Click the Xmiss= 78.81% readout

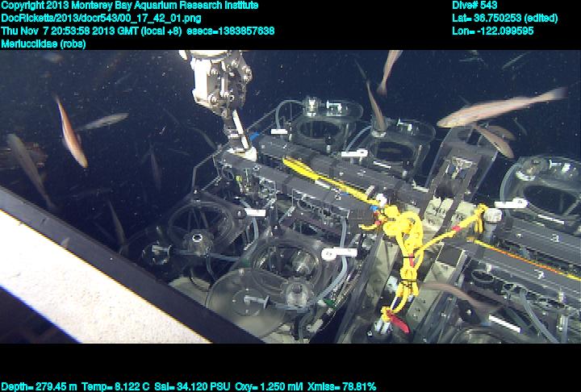tap(341, 386)
